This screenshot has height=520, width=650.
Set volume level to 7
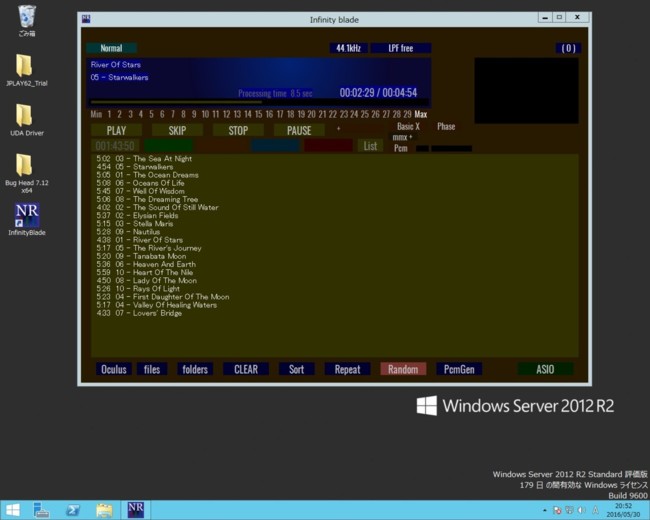click(173, 114)
